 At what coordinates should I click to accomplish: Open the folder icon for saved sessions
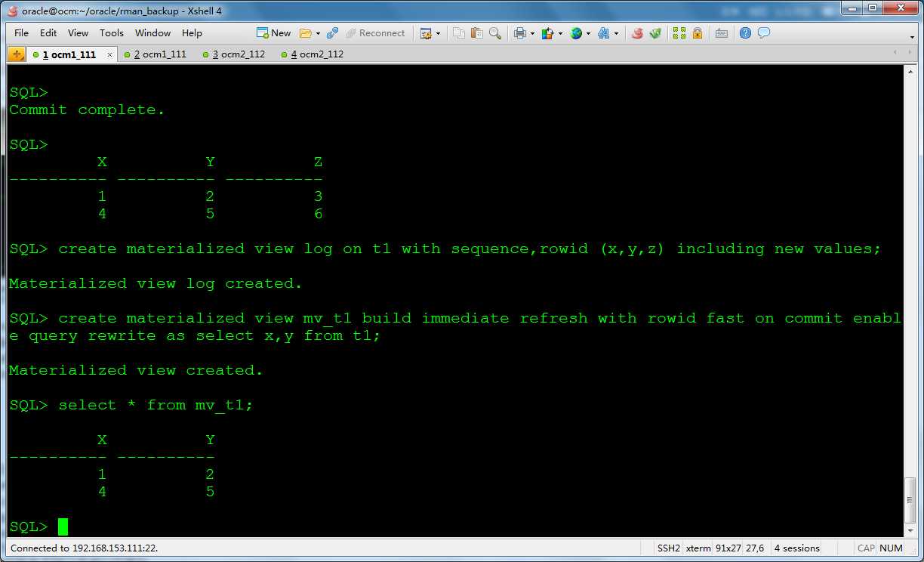(x=305, y=33)
